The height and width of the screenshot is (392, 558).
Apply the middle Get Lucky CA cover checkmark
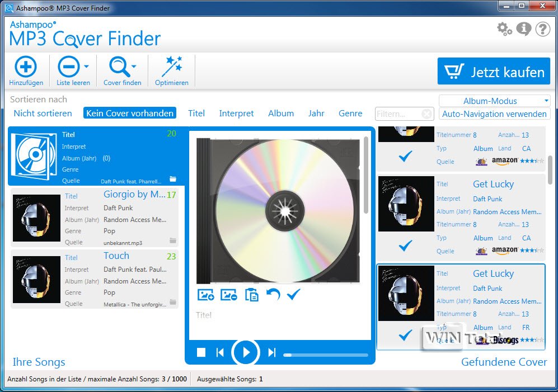[x=405, y=245]
